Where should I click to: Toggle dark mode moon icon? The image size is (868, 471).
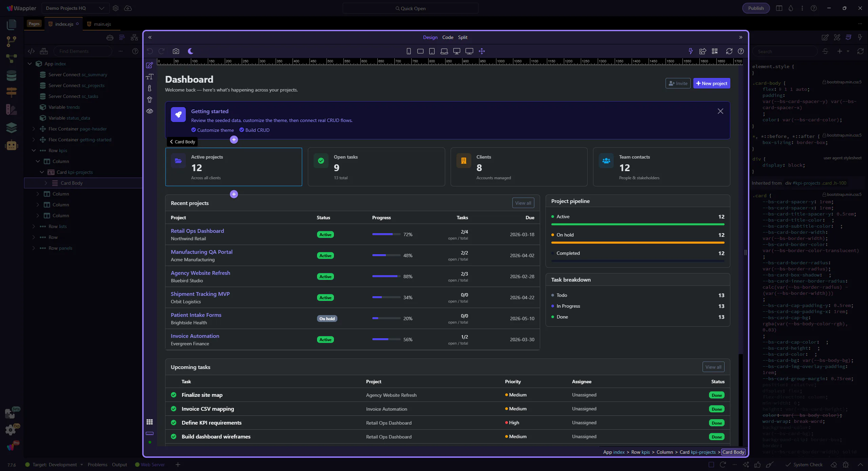(x=191, y=51)
